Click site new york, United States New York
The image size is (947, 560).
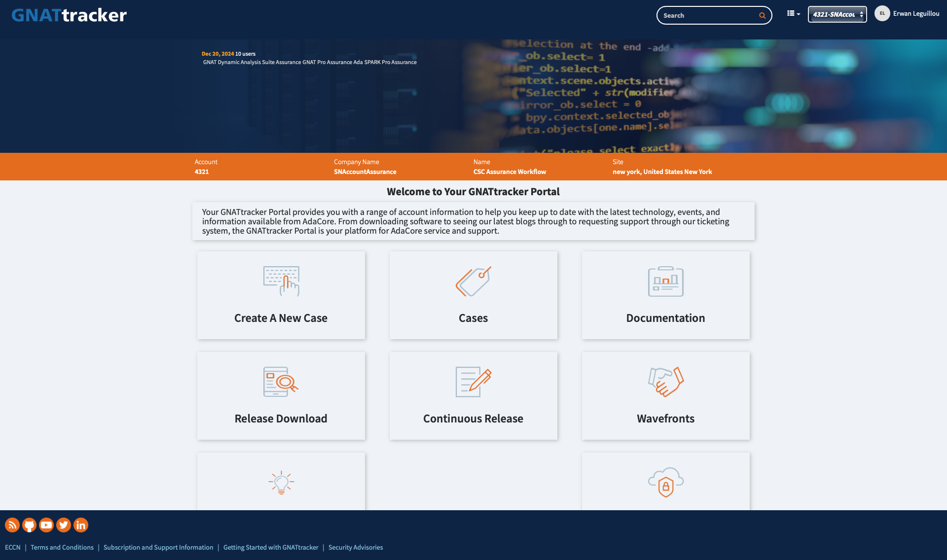coord(662,172)
